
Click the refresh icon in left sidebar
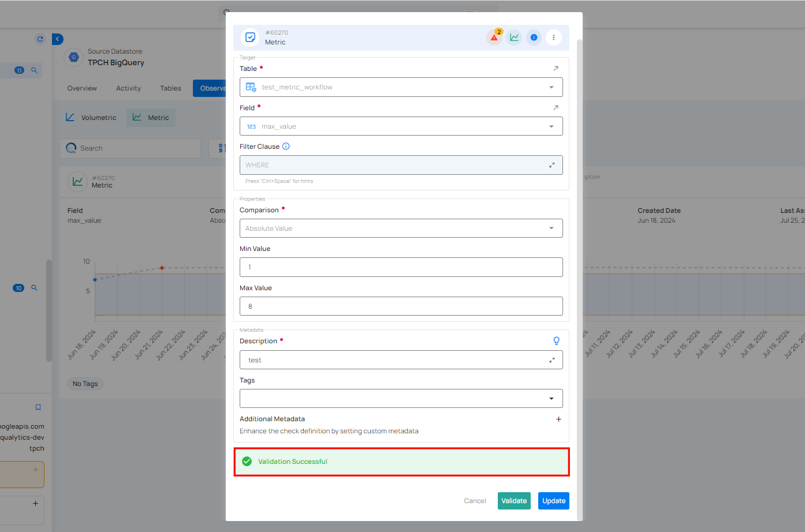[x=40, y=39]
